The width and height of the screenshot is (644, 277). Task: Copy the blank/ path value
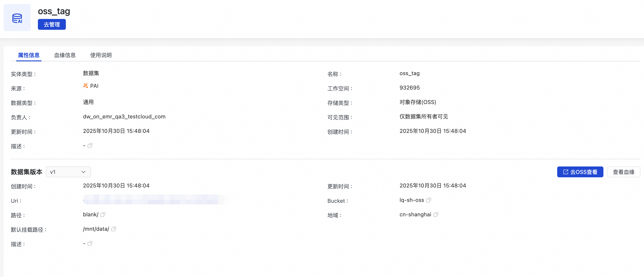click(103, 215)
